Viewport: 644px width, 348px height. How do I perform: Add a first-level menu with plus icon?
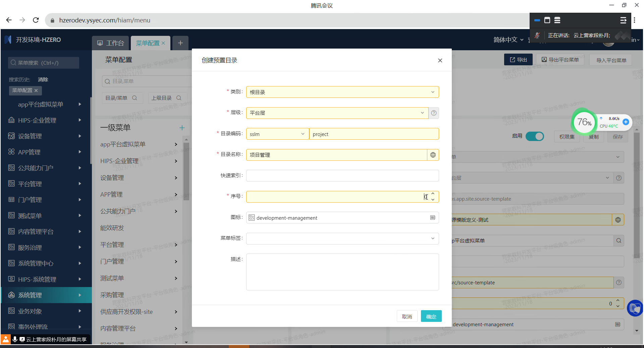point(182,128)
